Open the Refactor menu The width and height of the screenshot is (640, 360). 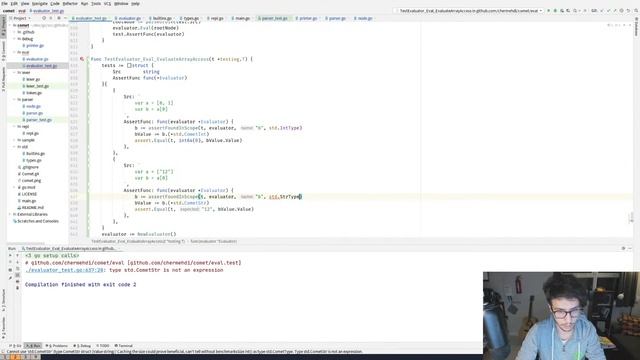pyautogui.click(x=70, y=4)
